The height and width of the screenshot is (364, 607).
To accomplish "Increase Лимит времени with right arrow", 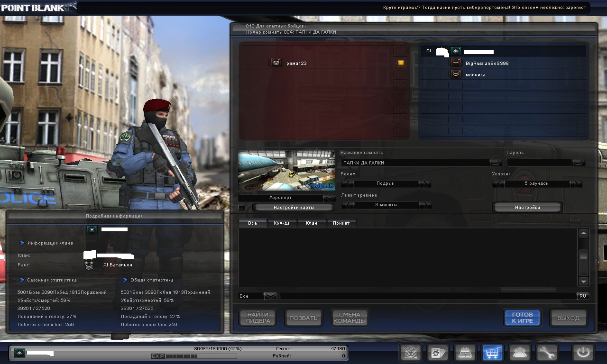I will 425,205.
